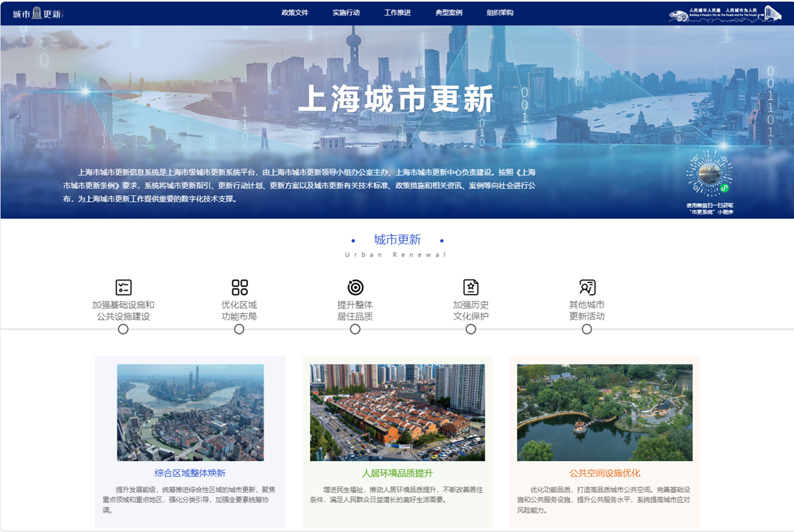Click the 上海市城市更新信息系统 intro paragraph
The height and width of the screenshot is (532, 794).
(x=299, y=185)
